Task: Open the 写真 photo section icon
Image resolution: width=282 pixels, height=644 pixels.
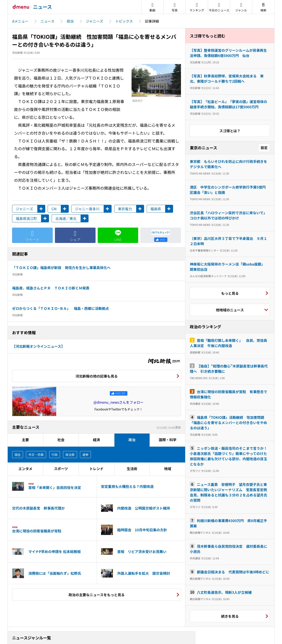Action: click(175, 7)
